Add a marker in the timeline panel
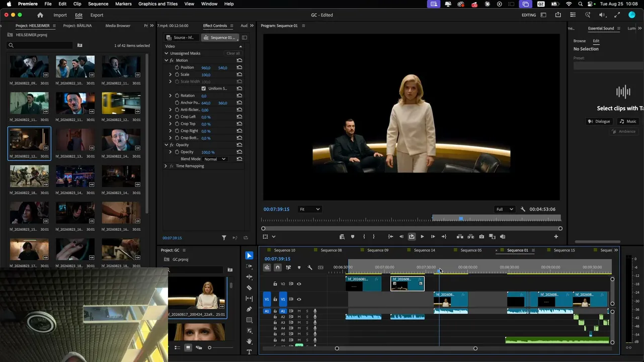Viewport: 644px width, 362px height. [299, 267]
